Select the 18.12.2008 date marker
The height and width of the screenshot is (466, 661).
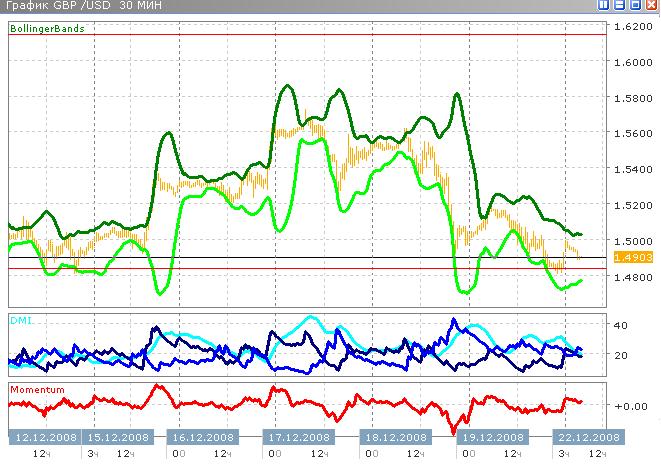pos(393,438)
